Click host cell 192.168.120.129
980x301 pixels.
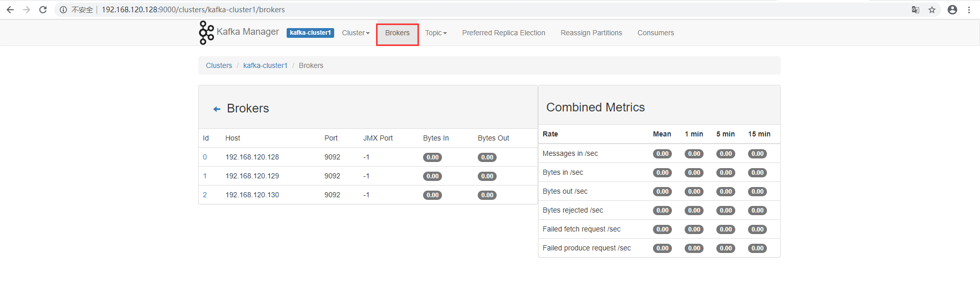(252, 176)
